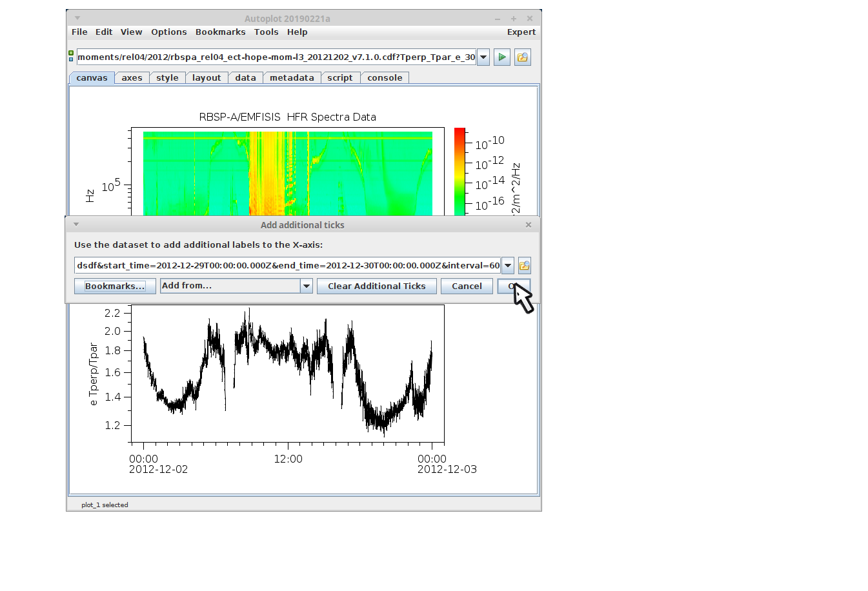
Task: Click Cancel in the ticks dialog
Action: click(x=467, y=286)
